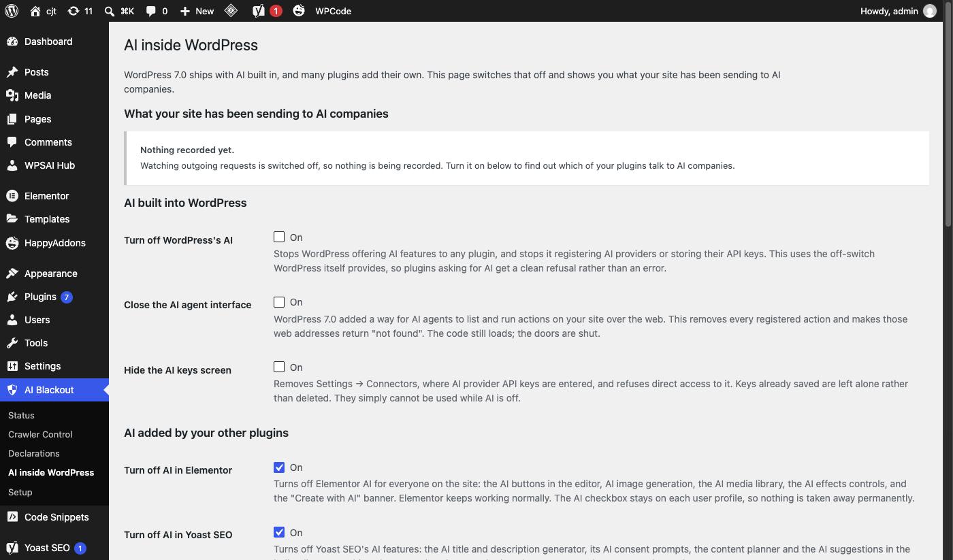Open Pages sidebar icon
Image resolution: width=953 pixels, height=560 pixels.
click(12, 119)
